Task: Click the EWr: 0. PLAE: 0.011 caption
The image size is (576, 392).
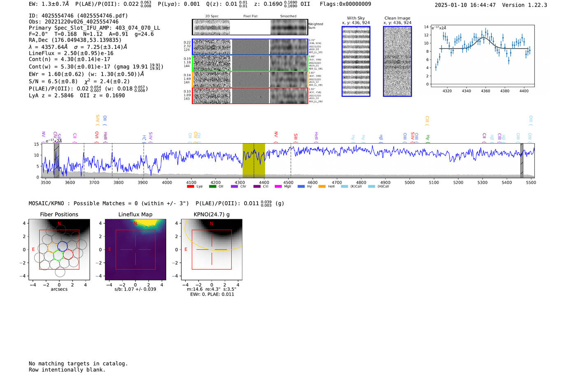Action: click(212, 295)
